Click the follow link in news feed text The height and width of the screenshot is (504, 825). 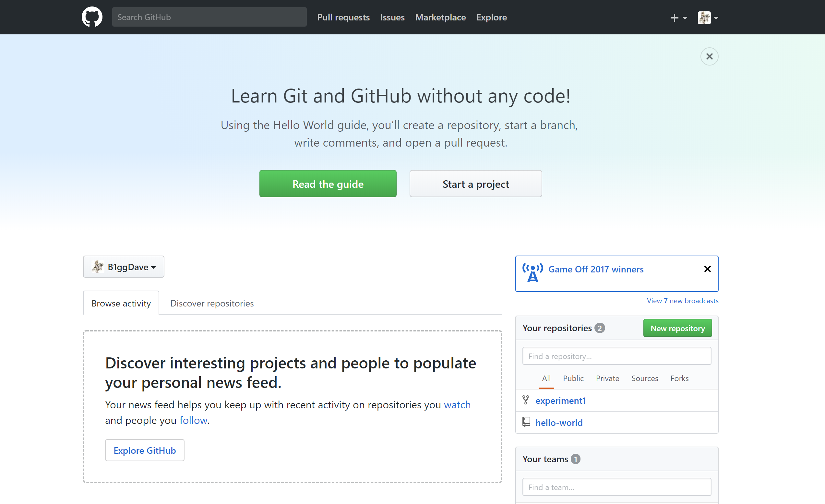pyautogui.click(x=193, y=420)
